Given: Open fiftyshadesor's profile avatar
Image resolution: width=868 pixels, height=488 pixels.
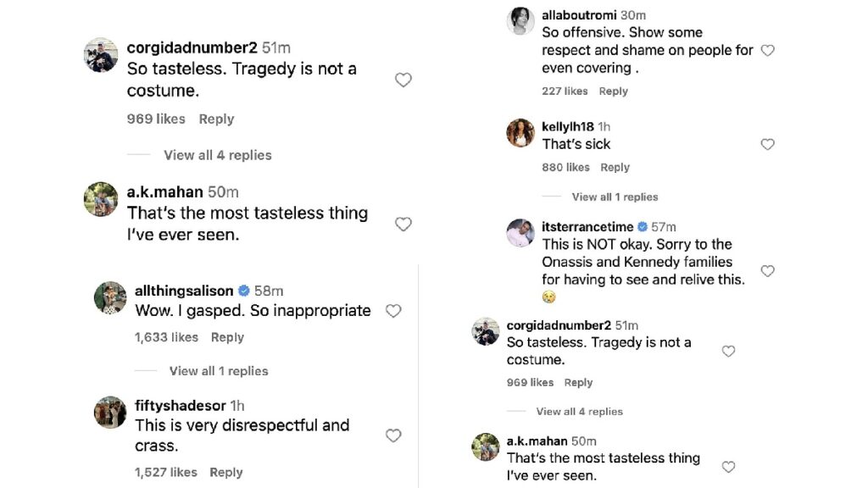Looking at the screenshot, I should click(x=110, y=412).
